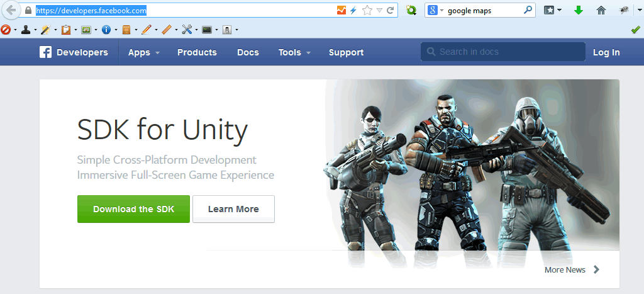The image size is (644, 294).
Task: Click the chevron arrow next to More News
Action: click(x=596, y=269)
